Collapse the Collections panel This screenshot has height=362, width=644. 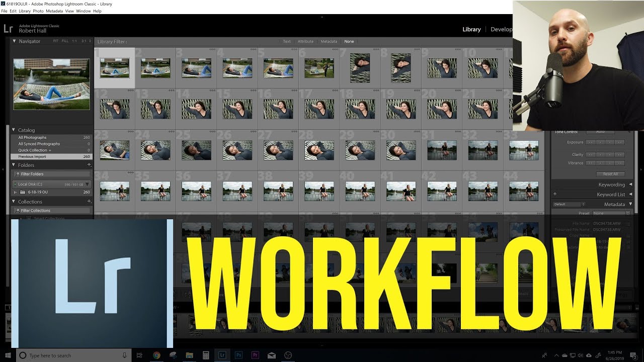click(x=15, y=202)
